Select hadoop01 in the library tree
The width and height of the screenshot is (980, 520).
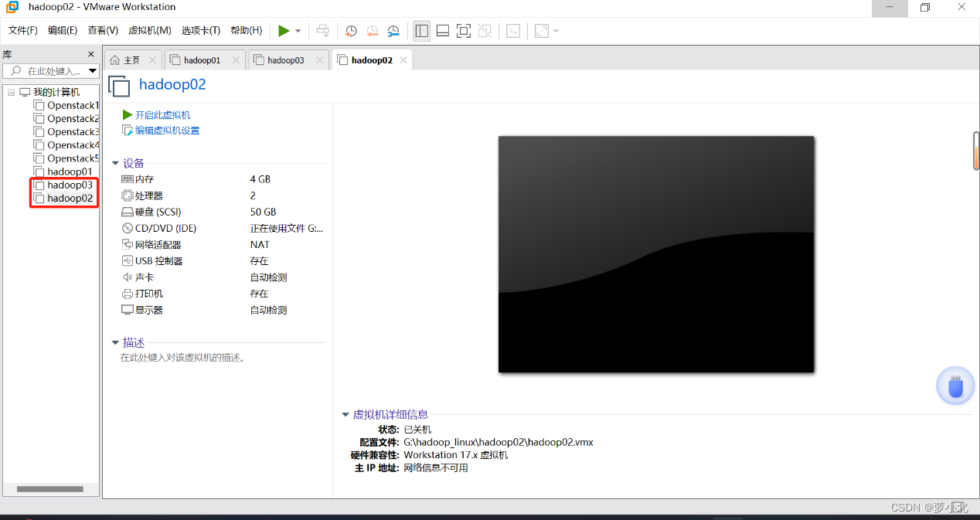click(x=70, y=172)
